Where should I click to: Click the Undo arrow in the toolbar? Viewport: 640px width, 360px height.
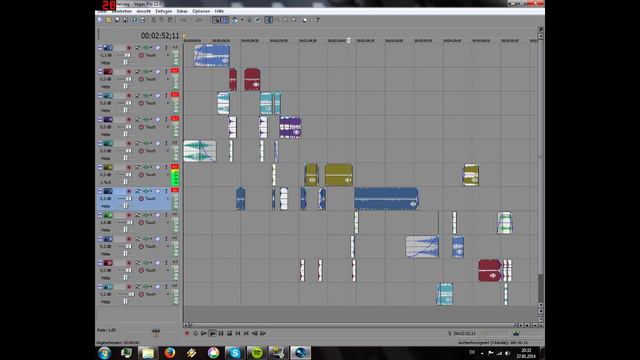coord(184,20)
